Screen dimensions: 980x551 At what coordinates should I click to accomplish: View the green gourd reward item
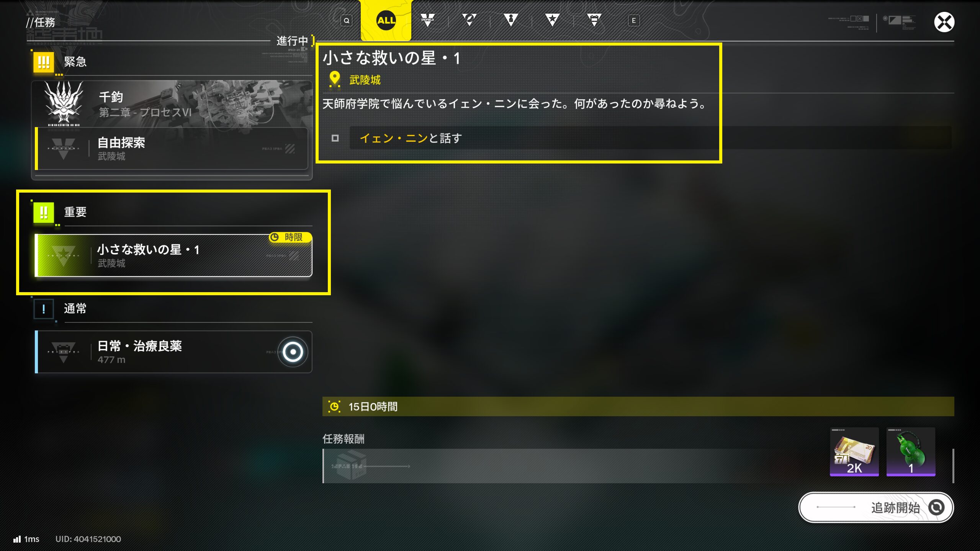pyautogui.click(x=911, y=452)
